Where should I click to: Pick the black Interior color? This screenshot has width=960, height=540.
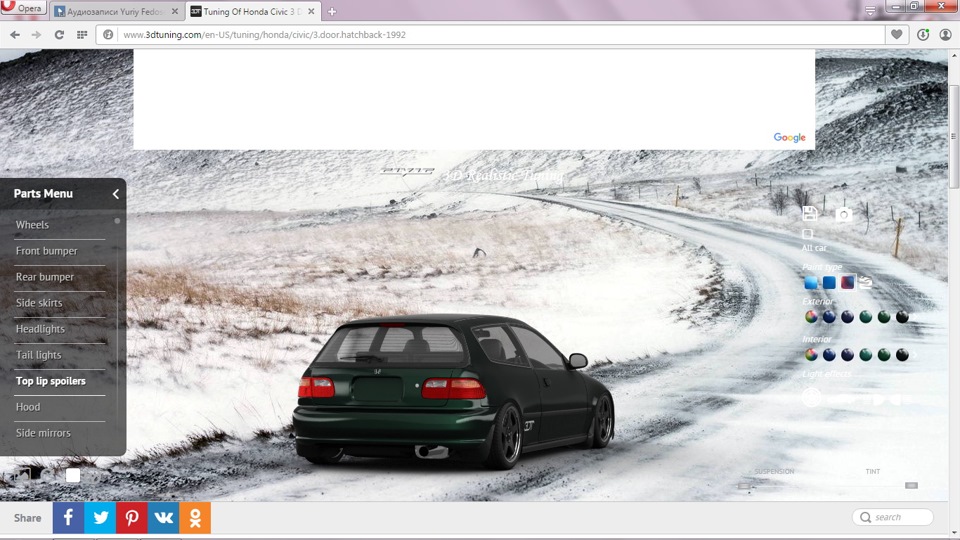click(x=902, y=354)
